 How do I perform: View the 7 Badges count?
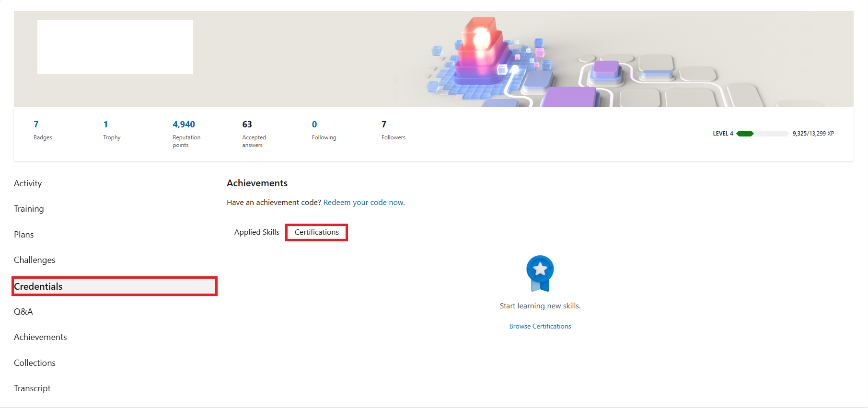pyautogui.click(x=43, y=130)
